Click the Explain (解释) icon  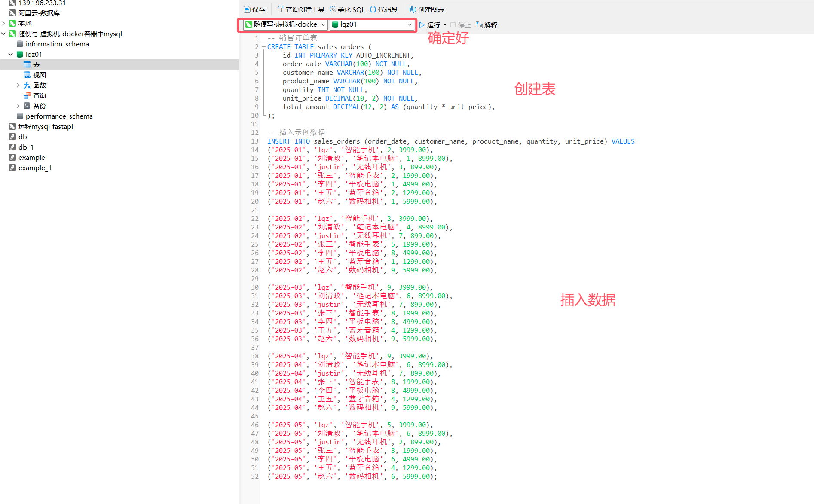[479, 25]
